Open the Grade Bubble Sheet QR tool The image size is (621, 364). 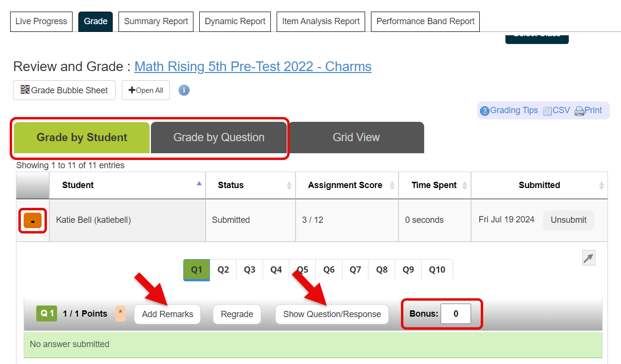[x=64, y=90]
